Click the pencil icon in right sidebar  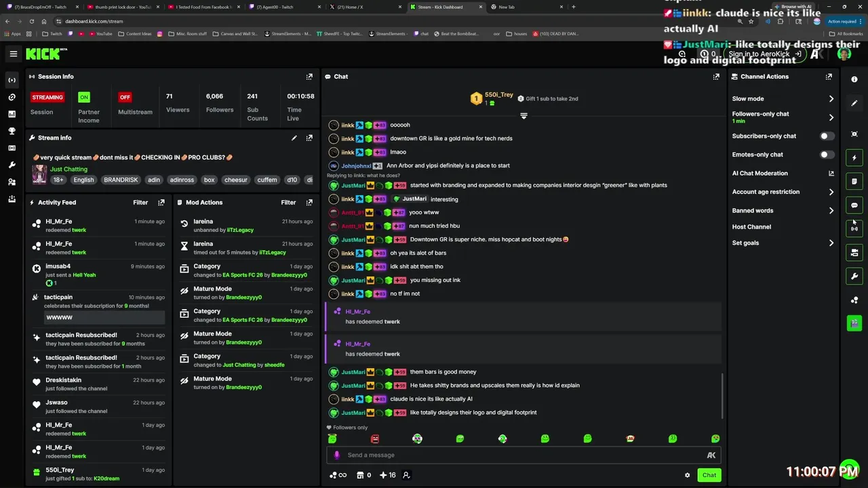854,103
